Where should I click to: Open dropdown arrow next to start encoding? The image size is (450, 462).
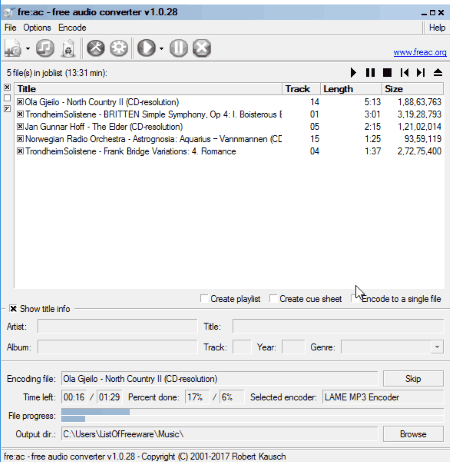point(161,49)
